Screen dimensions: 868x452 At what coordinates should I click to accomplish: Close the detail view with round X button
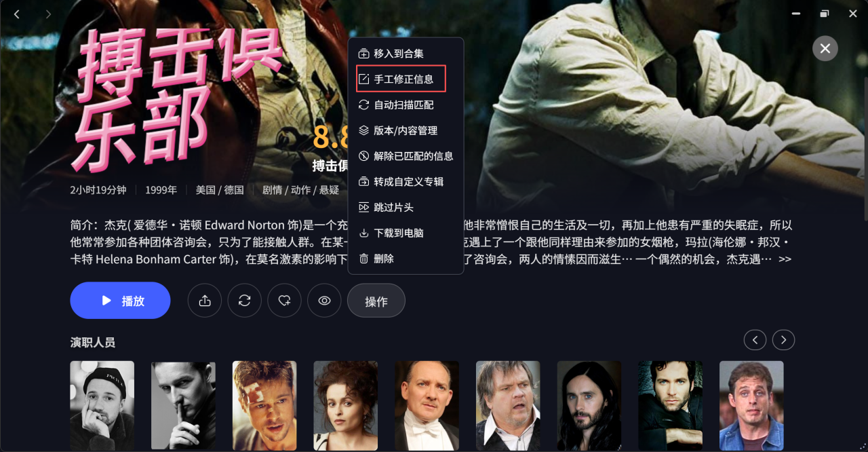click(825, 49)
